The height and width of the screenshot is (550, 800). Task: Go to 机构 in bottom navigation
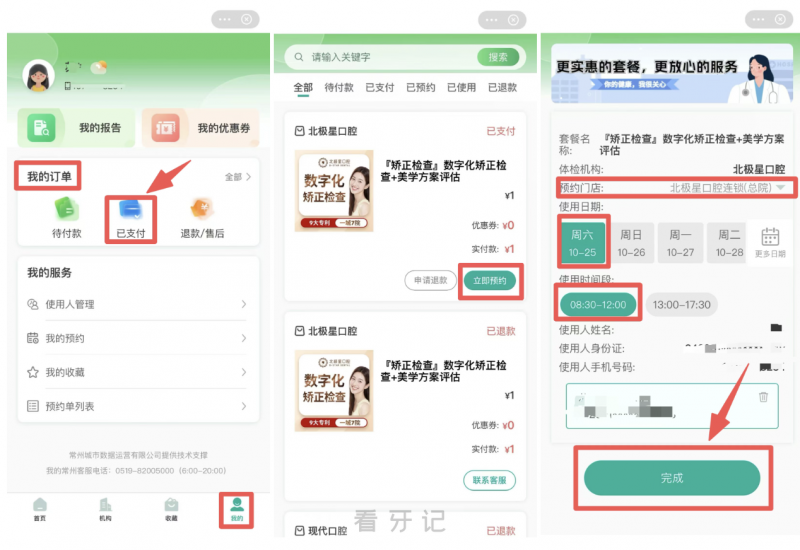click(x=105, y=509)
